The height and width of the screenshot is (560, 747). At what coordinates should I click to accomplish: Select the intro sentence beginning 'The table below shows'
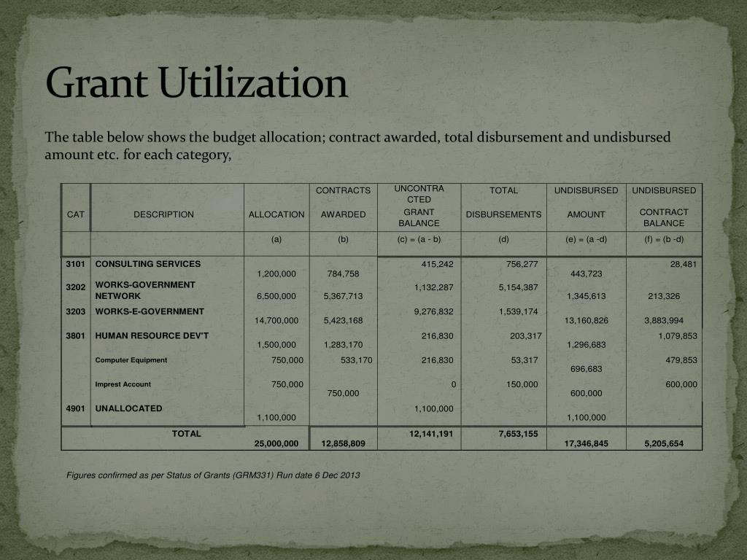357,146
